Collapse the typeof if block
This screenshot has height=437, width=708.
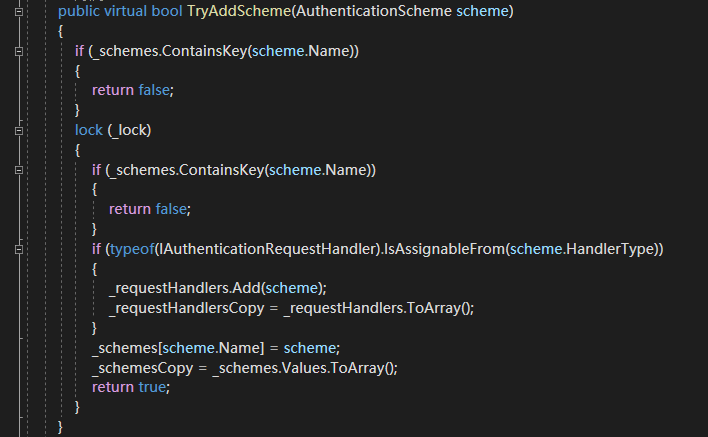(x=19, y=248)
